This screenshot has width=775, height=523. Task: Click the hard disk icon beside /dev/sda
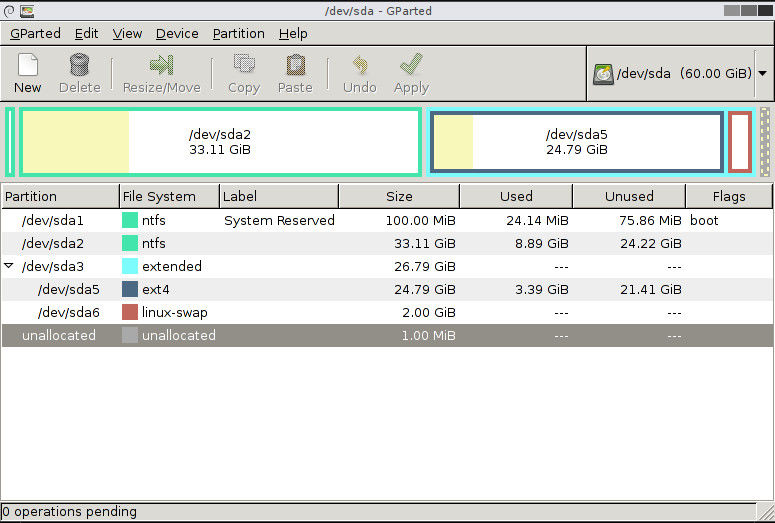[x=603, y=74]
